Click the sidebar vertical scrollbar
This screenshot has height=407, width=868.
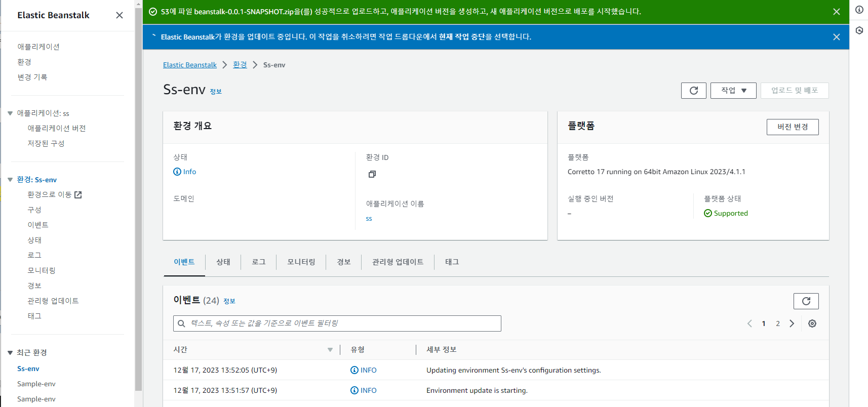tap(138, 202)
